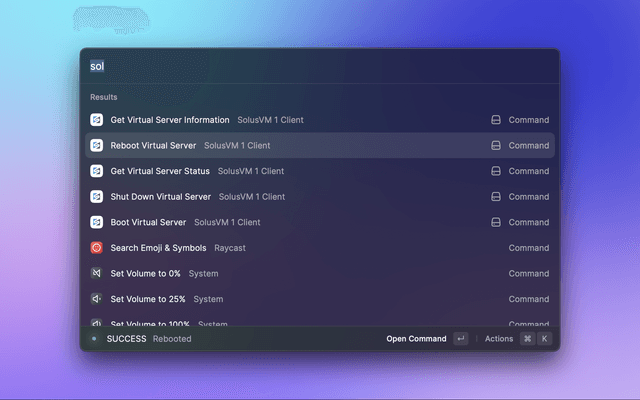Viewport: 640px width, 400px height.
Task: Click the red Search Emoji & Symbols icon
Action: [x=97, y=248]
